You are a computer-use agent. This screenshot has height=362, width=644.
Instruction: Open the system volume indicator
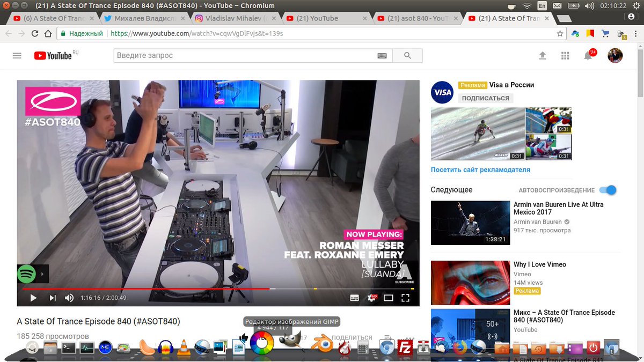click(x=589, y=6)
